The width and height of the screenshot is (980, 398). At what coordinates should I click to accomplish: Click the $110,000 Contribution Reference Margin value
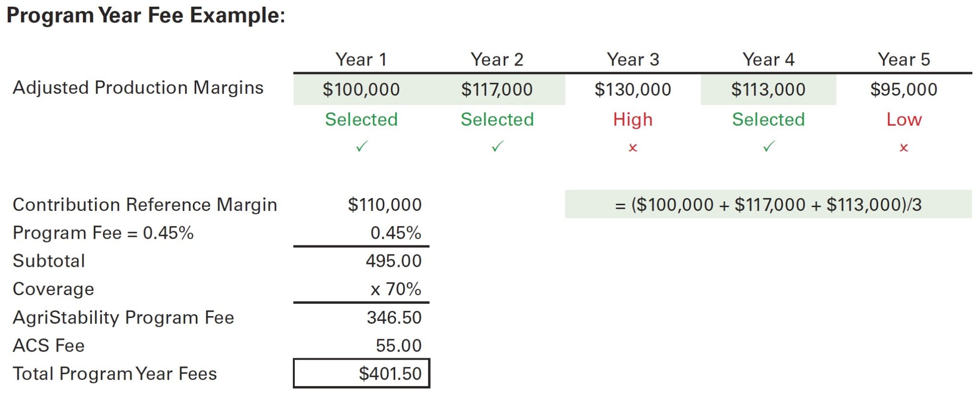tap(384, 205)
